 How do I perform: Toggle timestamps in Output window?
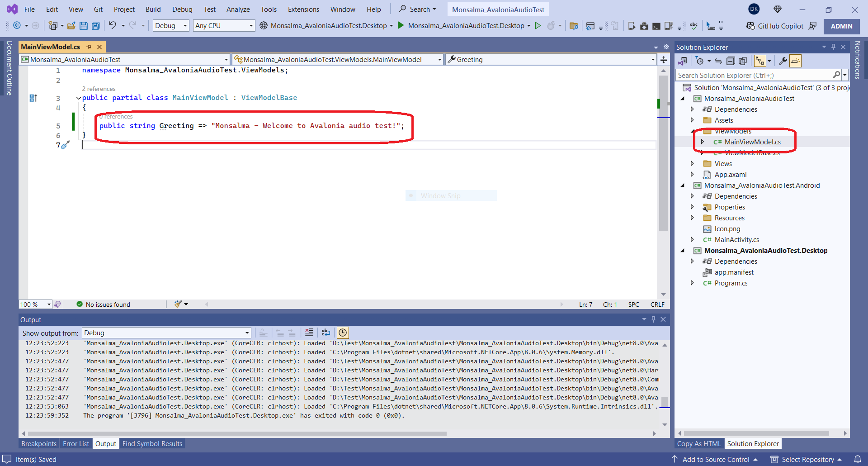[x=343, y=333]
